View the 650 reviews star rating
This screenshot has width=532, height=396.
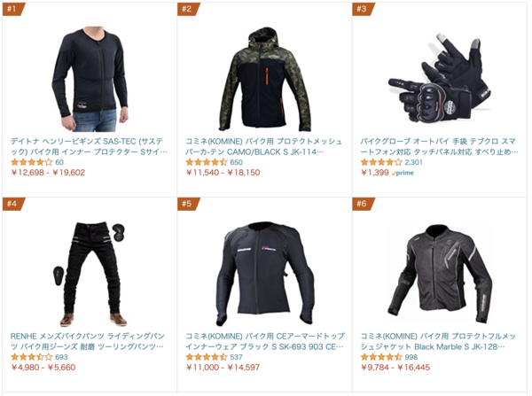[x=207, y=162]
